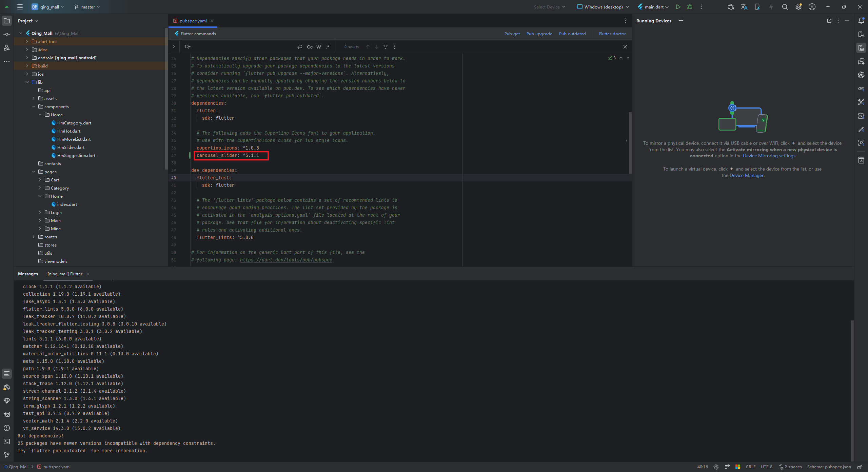The image size is (868, 472).
Task: Click the green Run button
Action: (678, 7)
